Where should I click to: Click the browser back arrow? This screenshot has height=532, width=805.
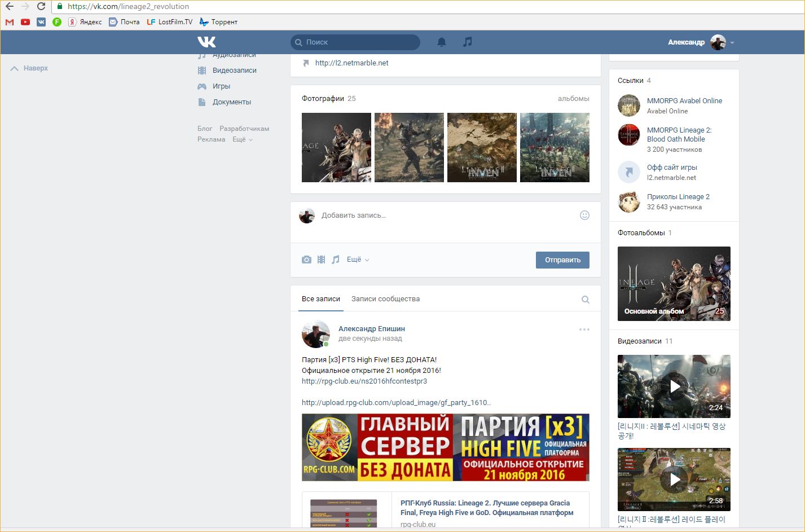(x=9, y=6)
